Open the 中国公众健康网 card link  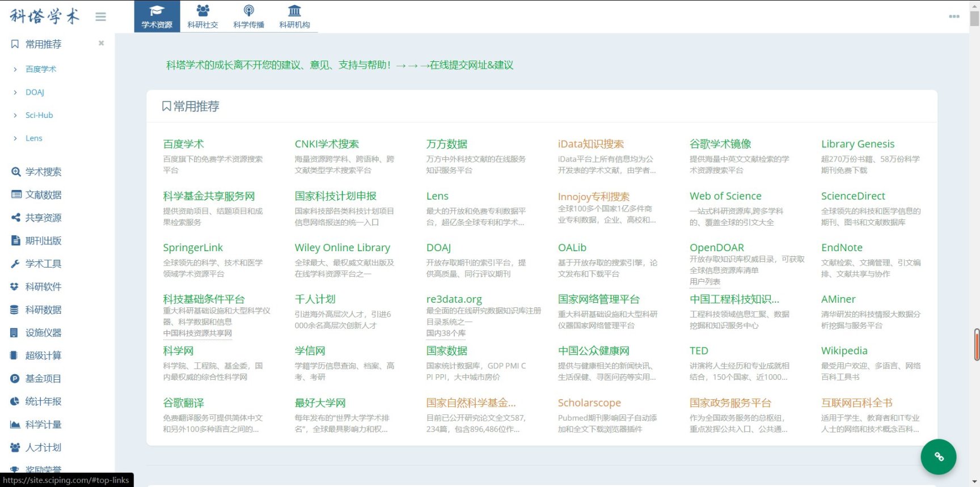(x=594, y=351)
